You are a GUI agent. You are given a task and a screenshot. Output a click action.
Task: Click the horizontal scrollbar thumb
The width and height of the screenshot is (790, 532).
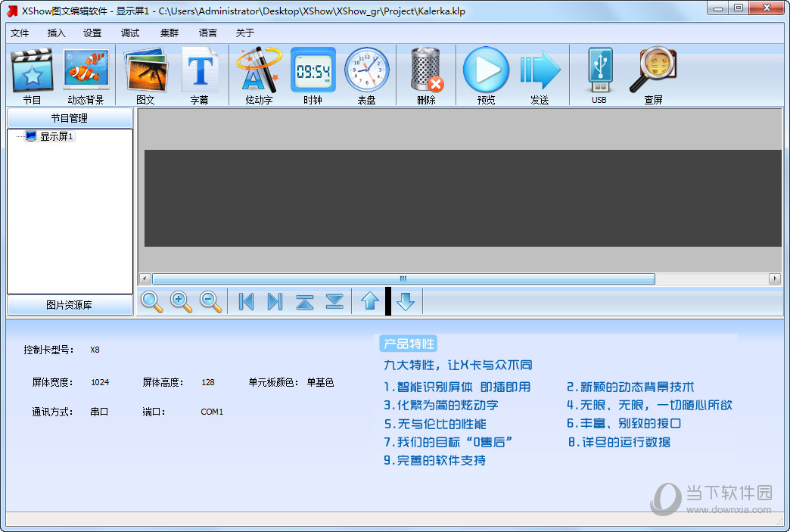[x=403, y=278]
